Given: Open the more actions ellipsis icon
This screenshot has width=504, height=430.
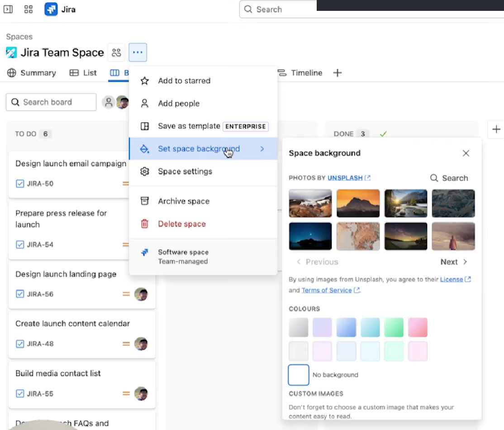Looking at the screenshot, I should point(138,52).
